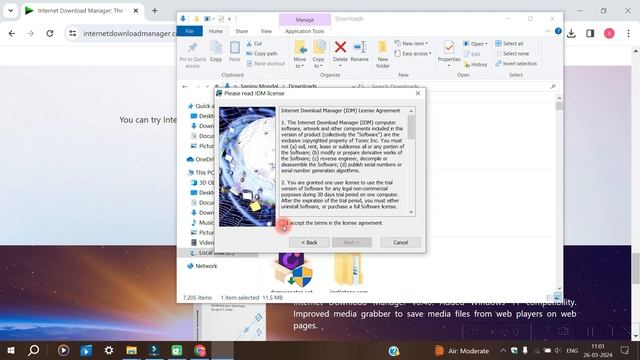Switch to the Home ribbon tab
640x360 pixels.
pos(216,31)
